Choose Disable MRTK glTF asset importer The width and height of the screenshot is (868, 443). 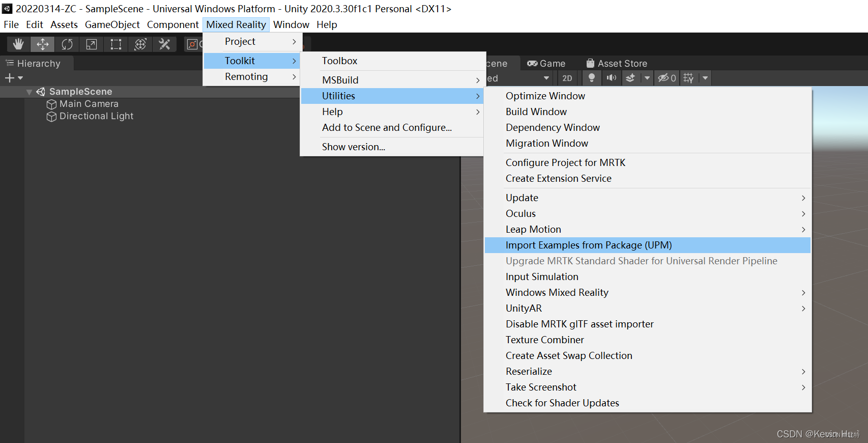pos(648,324)
